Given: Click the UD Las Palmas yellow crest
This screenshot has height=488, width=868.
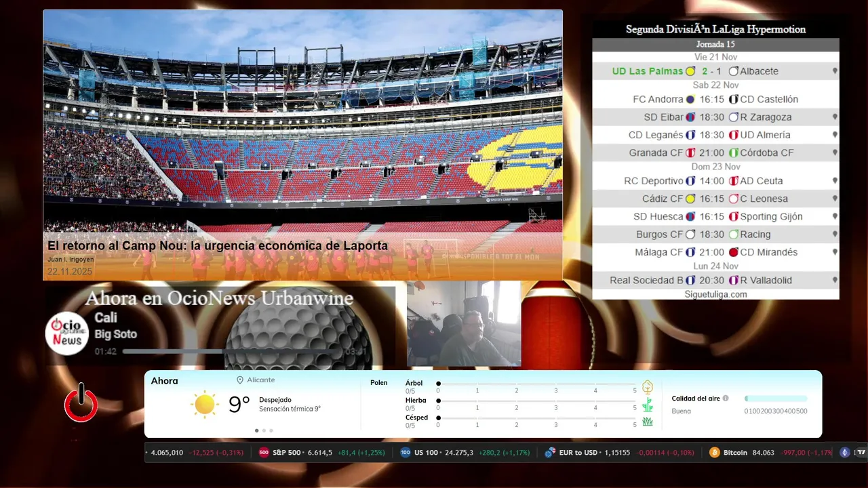Looking at the screenshot, I should coord(690,71).
